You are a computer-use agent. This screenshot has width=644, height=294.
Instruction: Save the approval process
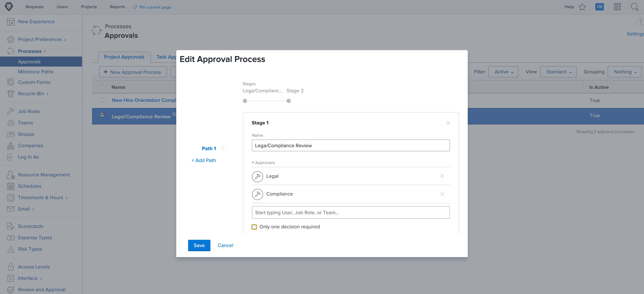tap(199, 245)
